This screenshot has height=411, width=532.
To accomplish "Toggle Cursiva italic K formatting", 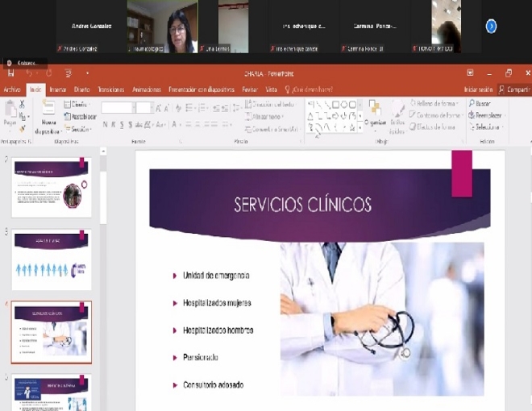I will (x=114, y=124).
